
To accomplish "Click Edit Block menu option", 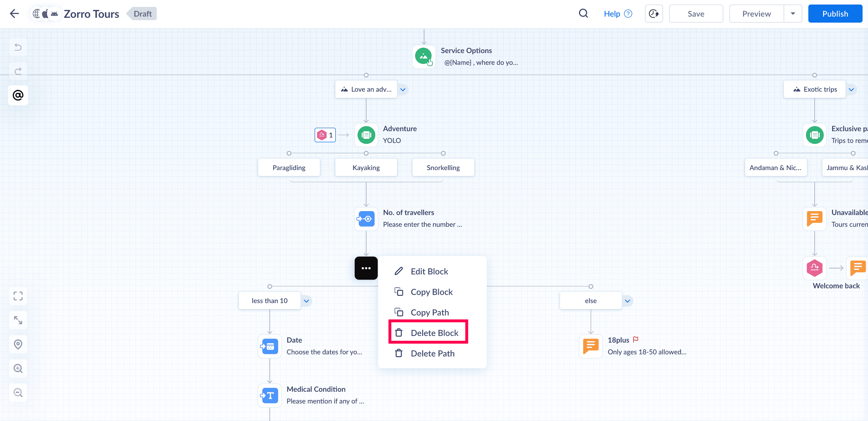I will [429, 271].
